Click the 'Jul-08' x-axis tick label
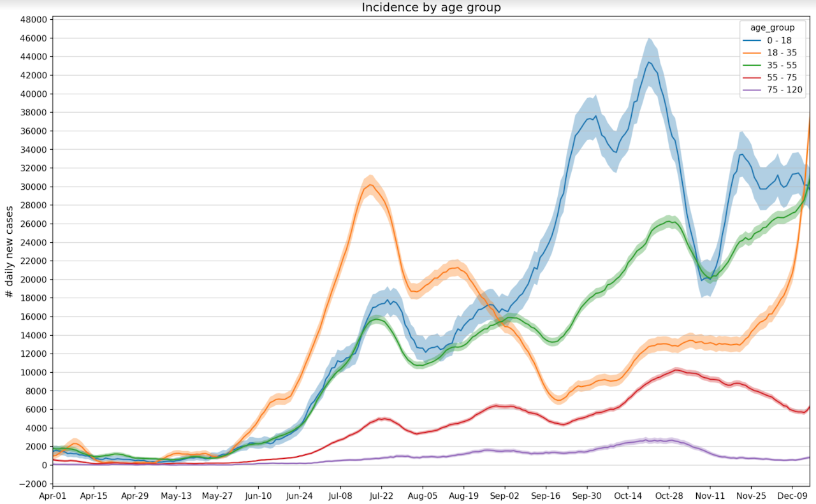The height and width of the screenshot is (504, 816). [339, 495]
